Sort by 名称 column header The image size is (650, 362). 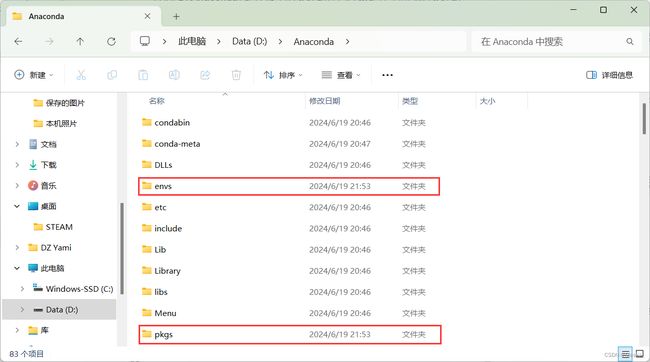[157, 101]
